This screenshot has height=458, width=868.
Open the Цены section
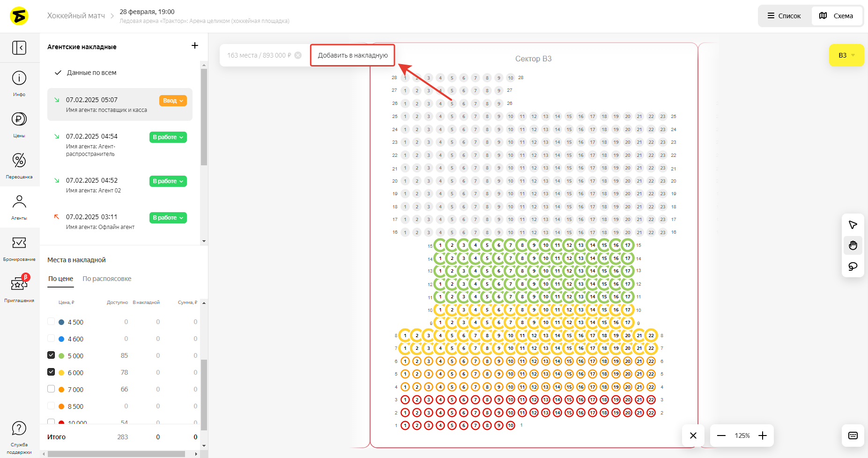tap(19, 124)
